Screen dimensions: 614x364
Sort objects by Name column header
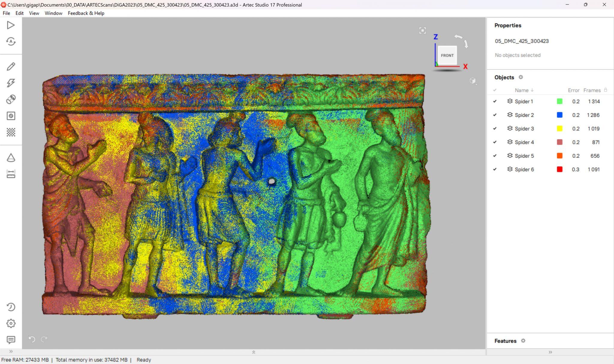[x=522, y=90]
